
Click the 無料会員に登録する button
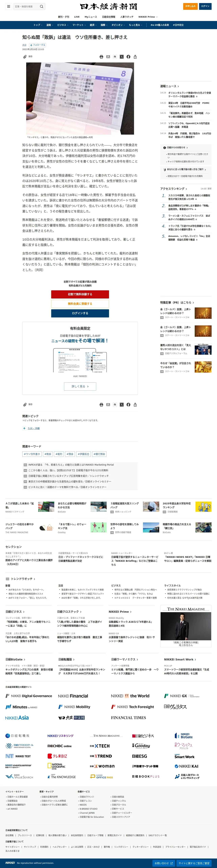pos(80,304)
